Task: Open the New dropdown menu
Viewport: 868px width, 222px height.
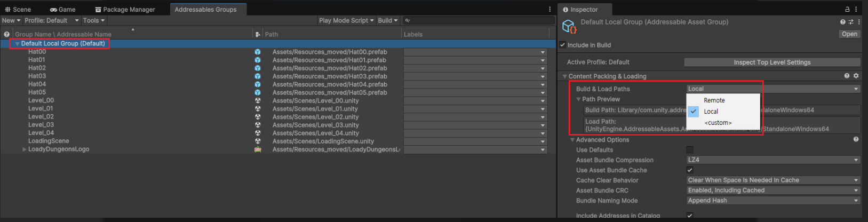Action: click(11, 20)
